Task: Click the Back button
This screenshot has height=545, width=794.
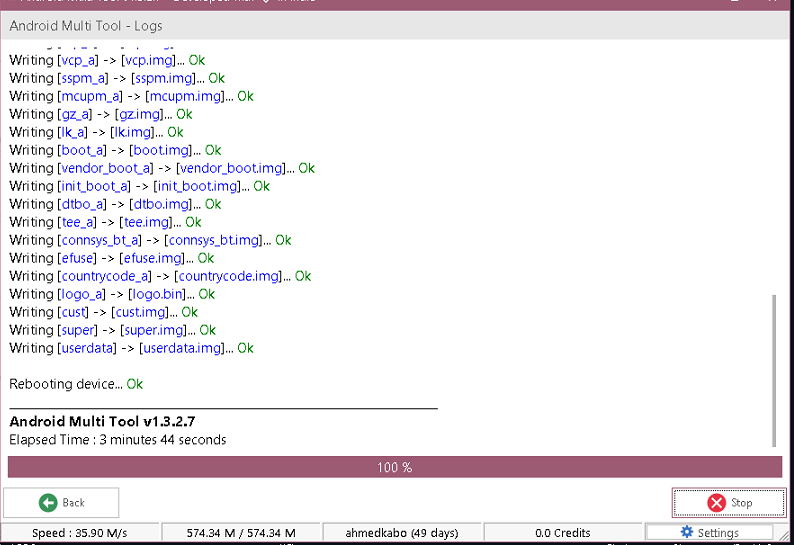Action: (x=61, y=502)
